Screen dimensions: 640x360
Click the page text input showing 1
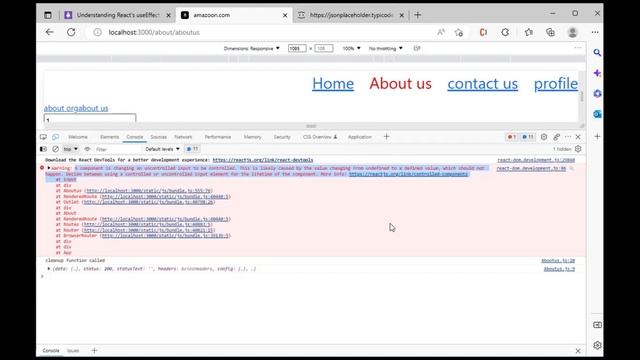click(90, 118)
